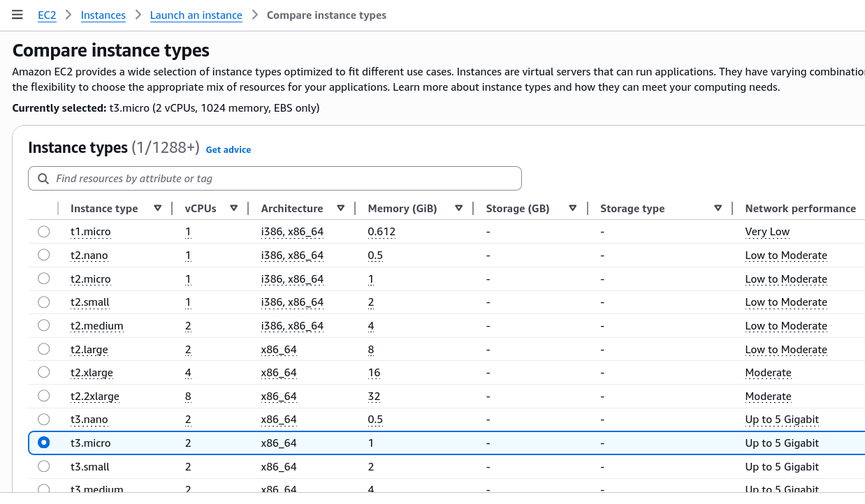Select the t3.micro radio button

pos(44,443)
